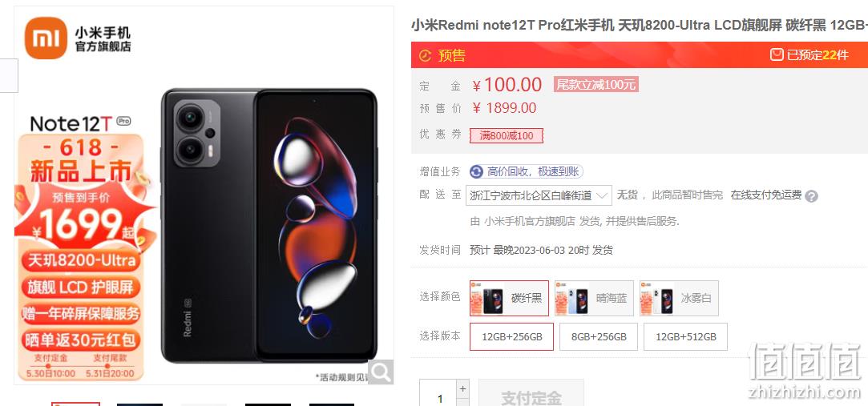This screenshot has width=868, height=406.
Task: Choose the 8GB+256GB version
Action: coord(599,337)
